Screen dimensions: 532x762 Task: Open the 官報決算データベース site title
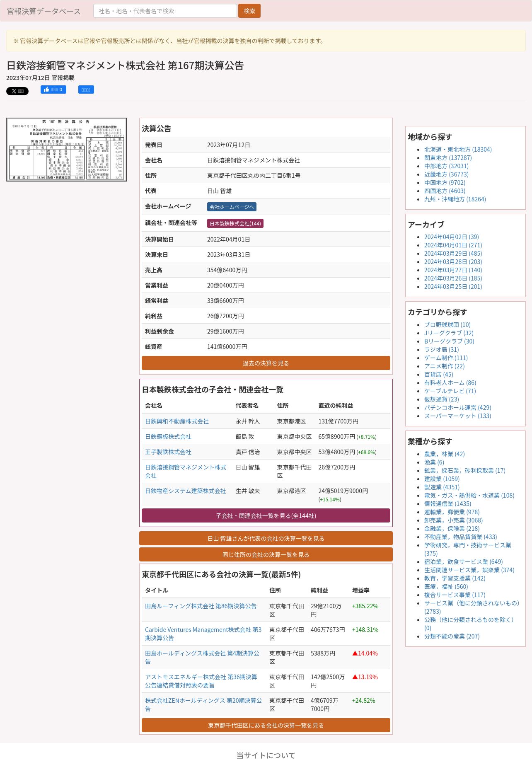coord(44,11)
